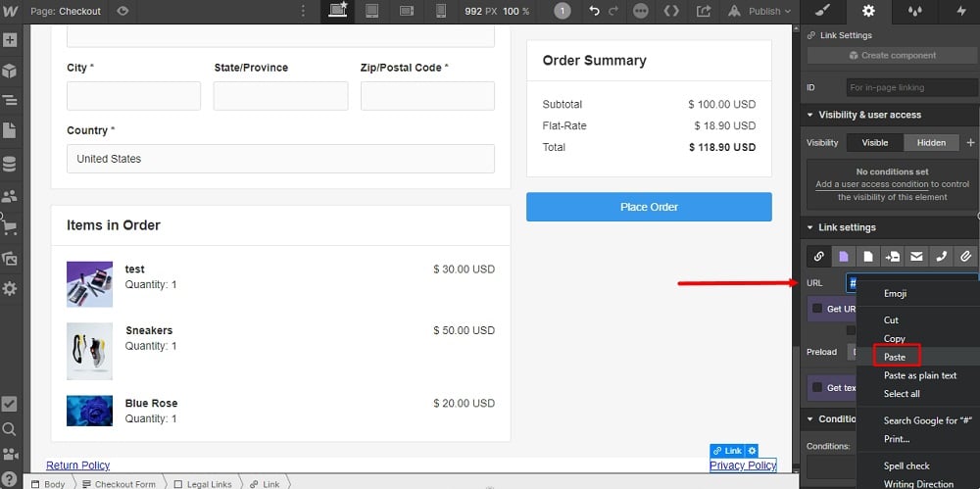This screenshot has height=489, width=980.
Task: Switch to the tablet breakpoint
Action: pos(371,11)
